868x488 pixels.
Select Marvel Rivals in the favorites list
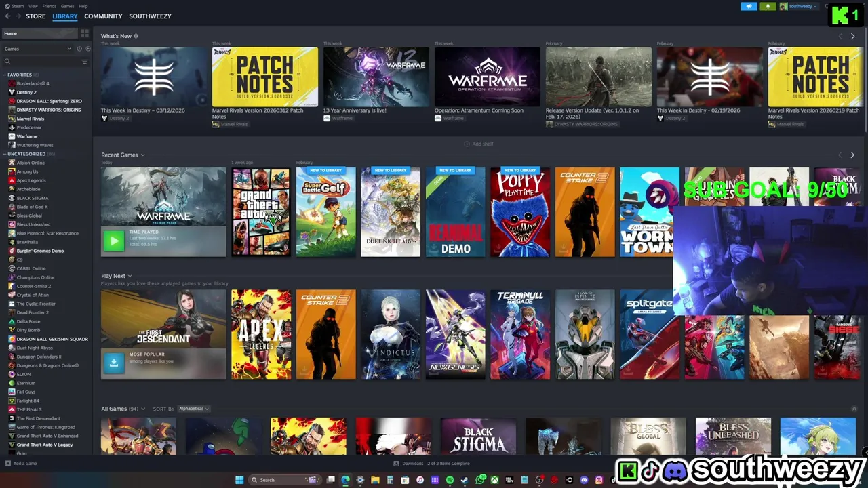point(31,119)
